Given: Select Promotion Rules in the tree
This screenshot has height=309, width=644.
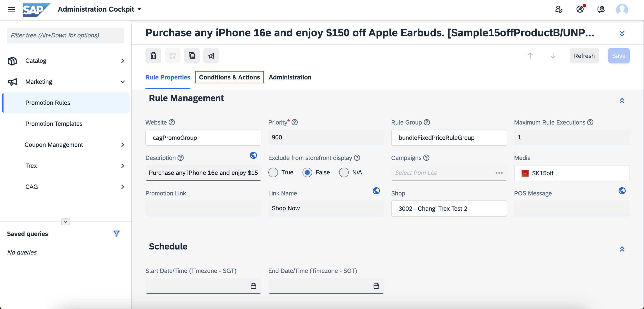Looking at the screenshot, I should click(66, 103).
